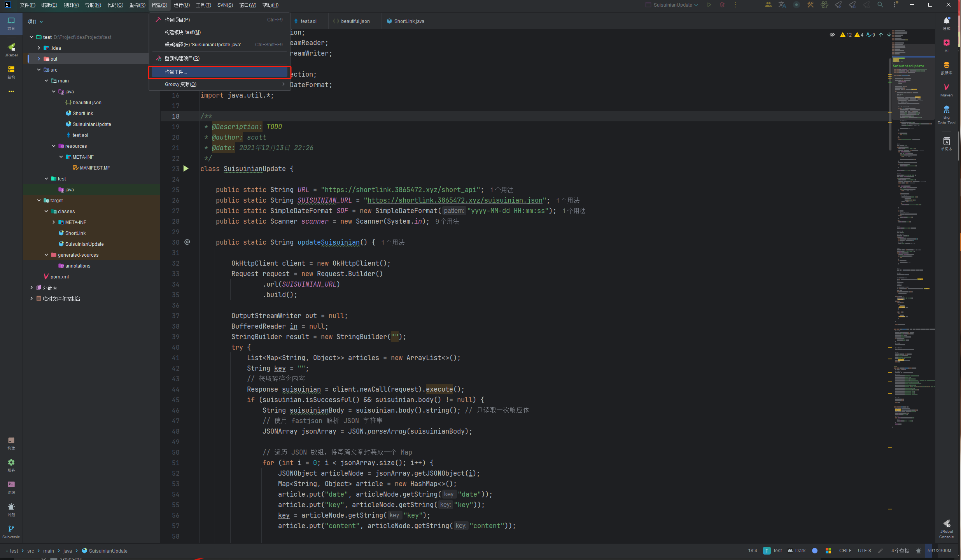This screenshot has width=961, height=560.
Task: Click the class run gutter arrow at line 23
Action: 186,169
